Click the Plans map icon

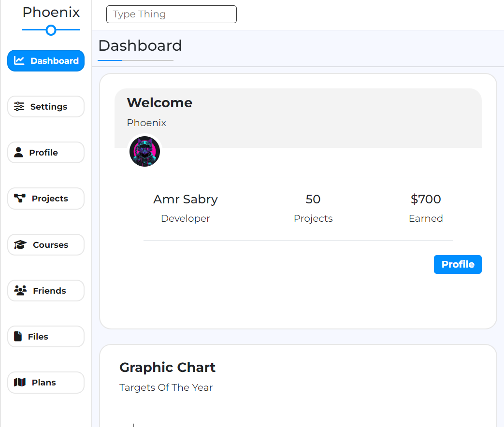point(20,383)
